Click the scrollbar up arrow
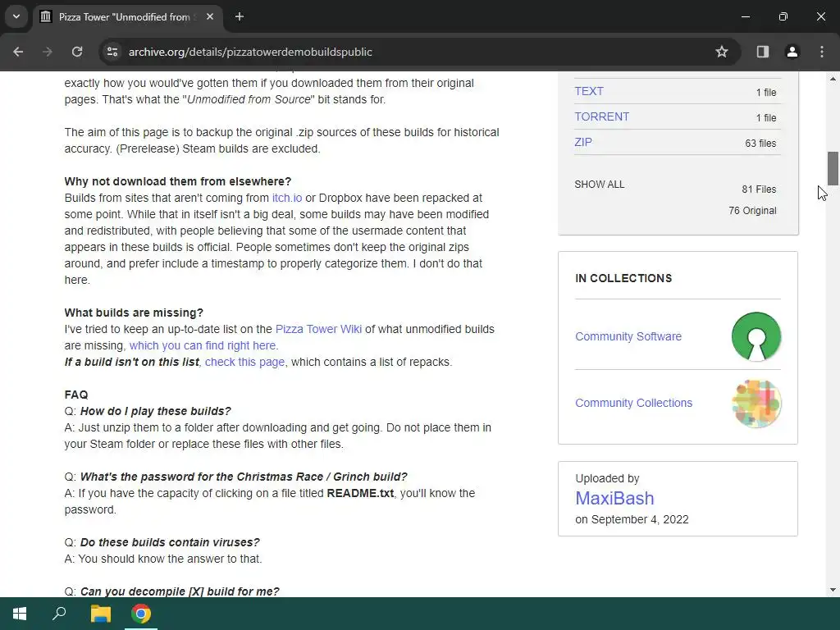 (833, 79)
